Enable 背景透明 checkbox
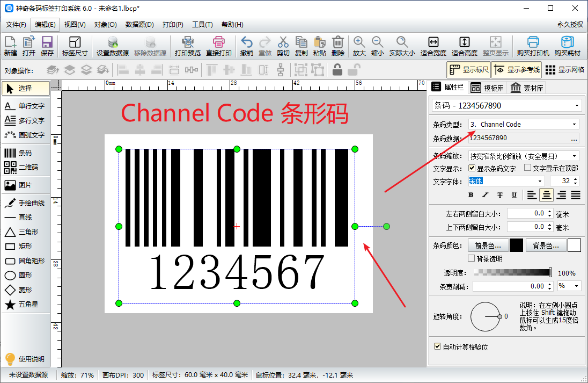Viewport: 588px width, 383px height. (x=472, y=258)
